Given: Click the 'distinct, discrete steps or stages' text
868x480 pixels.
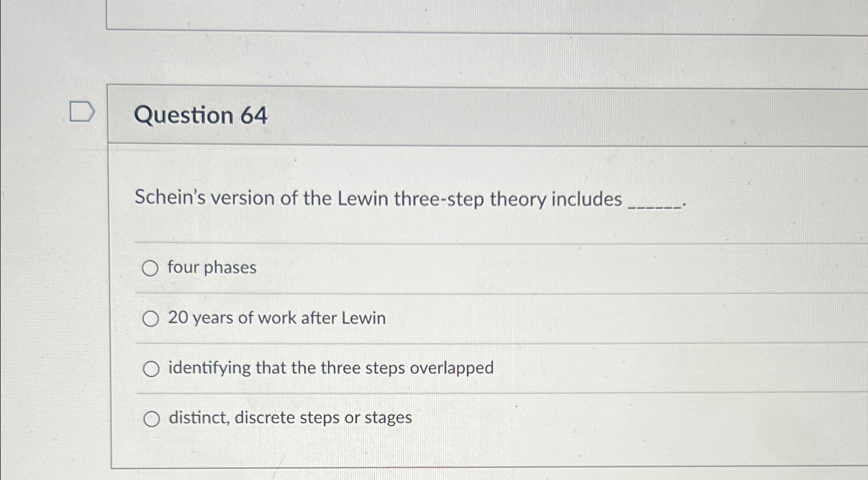Looking at the screenshot, I should point(290,418).
